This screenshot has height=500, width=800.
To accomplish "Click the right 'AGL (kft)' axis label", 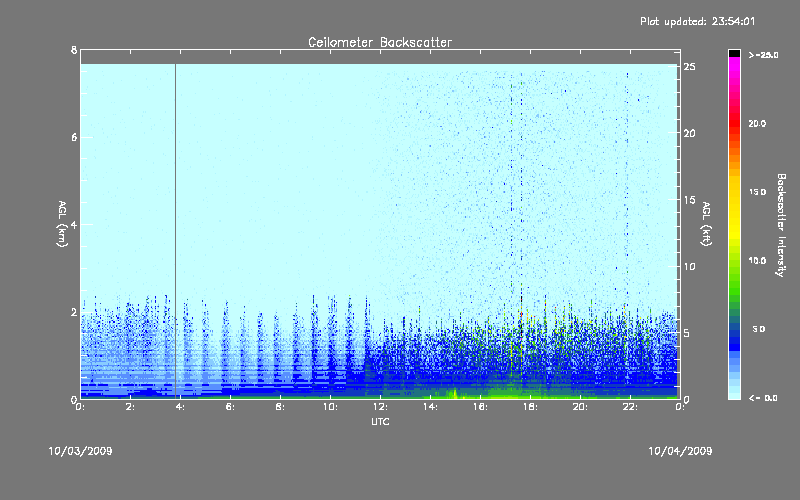I will point(706,224).
